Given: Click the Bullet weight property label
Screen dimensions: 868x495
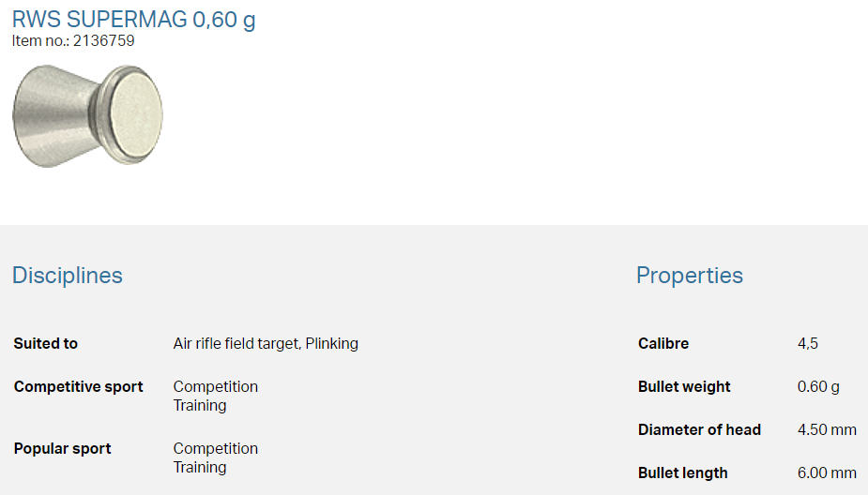Looking at the screenshot, I should point(684,387).
